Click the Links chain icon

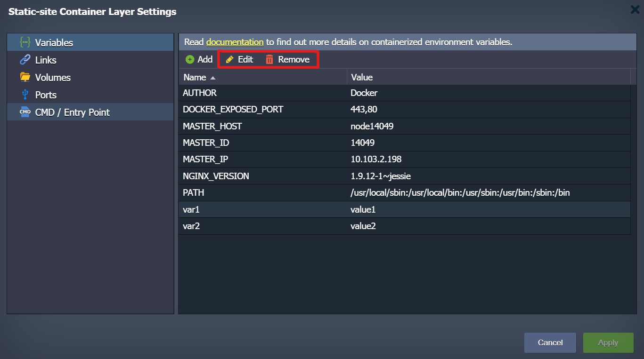24,60
